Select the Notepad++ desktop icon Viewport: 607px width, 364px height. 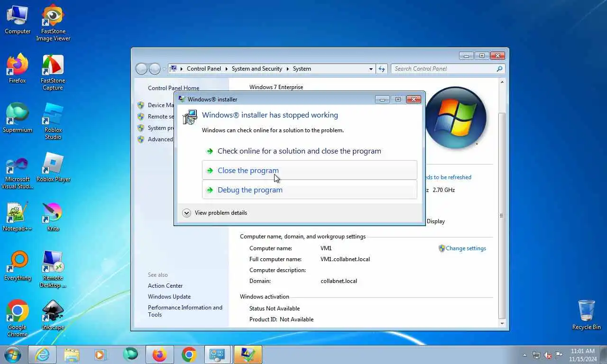(x=18, y=217)
